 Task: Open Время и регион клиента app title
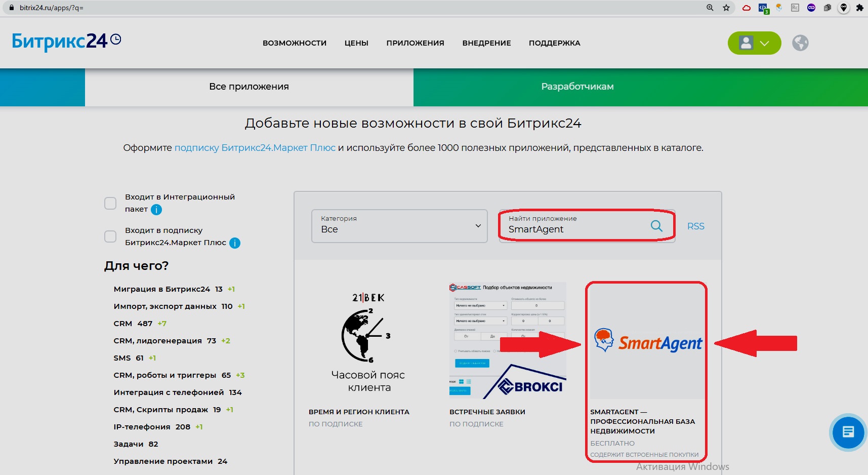tap(359, 412)
